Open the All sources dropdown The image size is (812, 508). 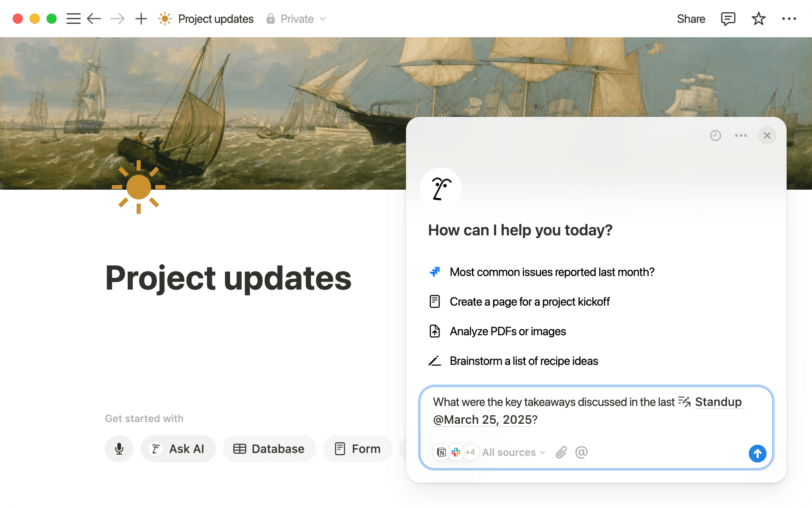tap(513, 452)
